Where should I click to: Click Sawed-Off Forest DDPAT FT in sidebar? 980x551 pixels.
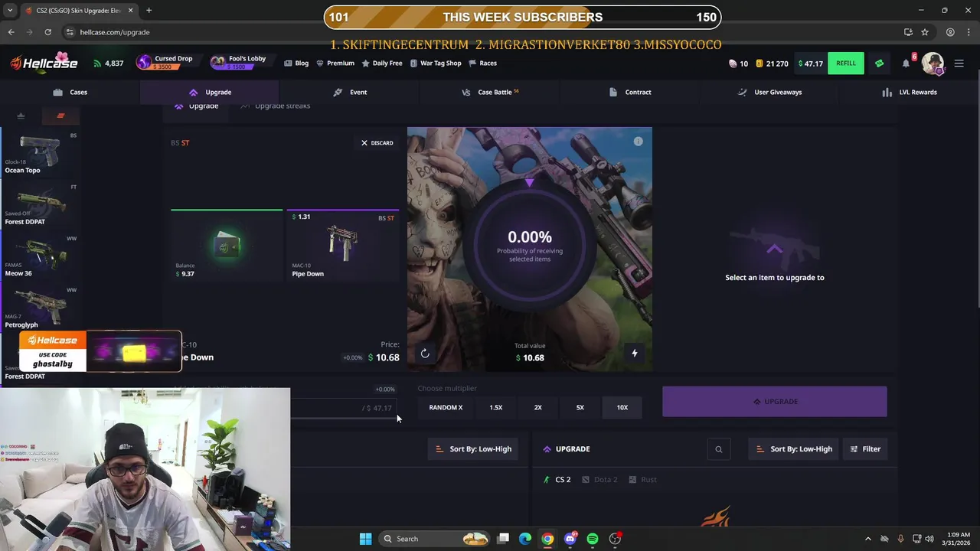(x=41, y=204)
